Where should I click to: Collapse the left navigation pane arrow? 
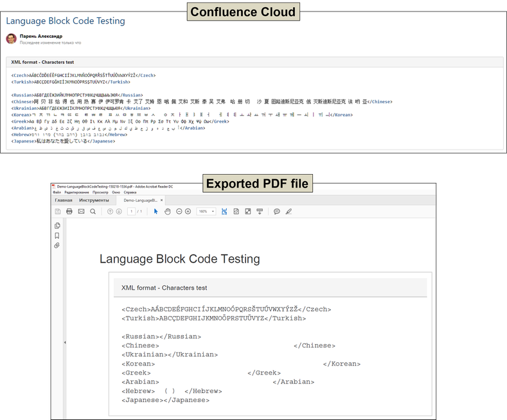[x=65, y=342]
